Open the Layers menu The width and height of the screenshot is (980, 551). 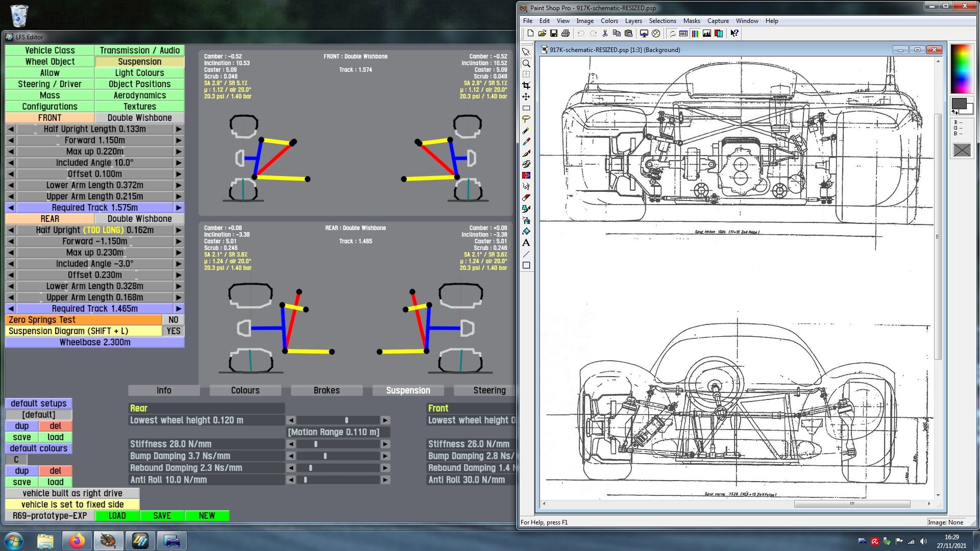633,21
